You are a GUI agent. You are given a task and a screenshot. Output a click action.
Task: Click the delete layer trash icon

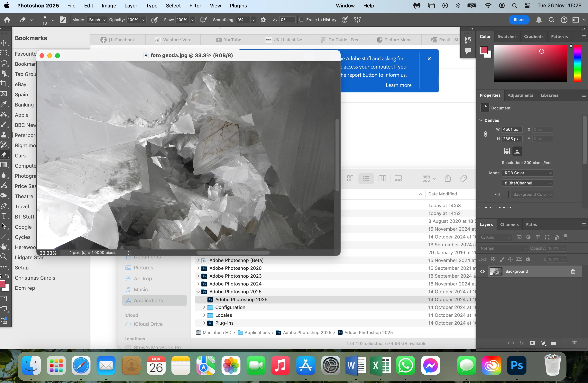click(x=574, y=343)
